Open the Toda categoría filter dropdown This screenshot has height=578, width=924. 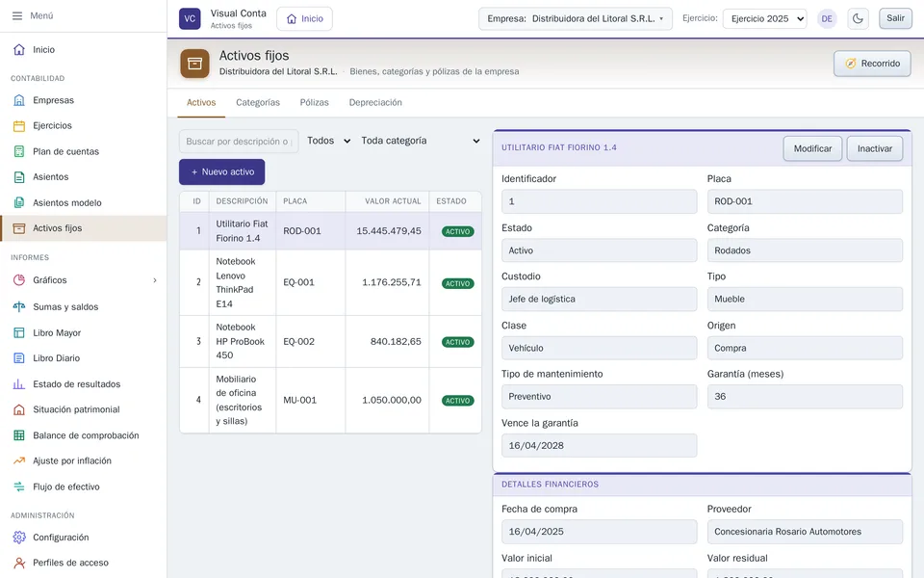(421, 141)
